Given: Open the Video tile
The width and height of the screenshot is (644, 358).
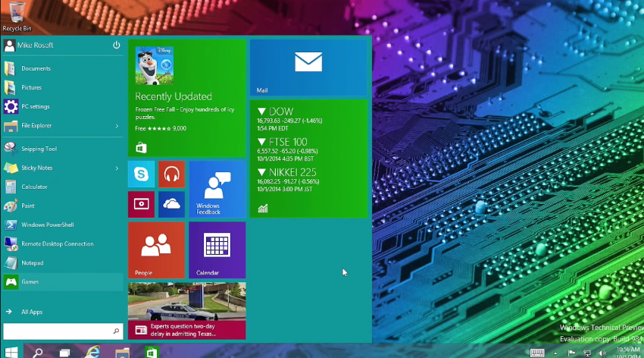Looking at the screenshot, I should (141, 204).
